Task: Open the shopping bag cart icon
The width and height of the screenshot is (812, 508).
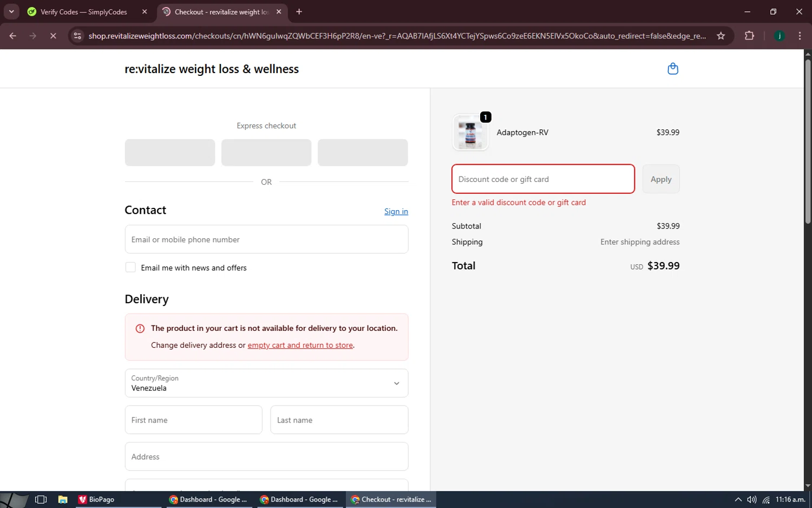Action: 673,69
